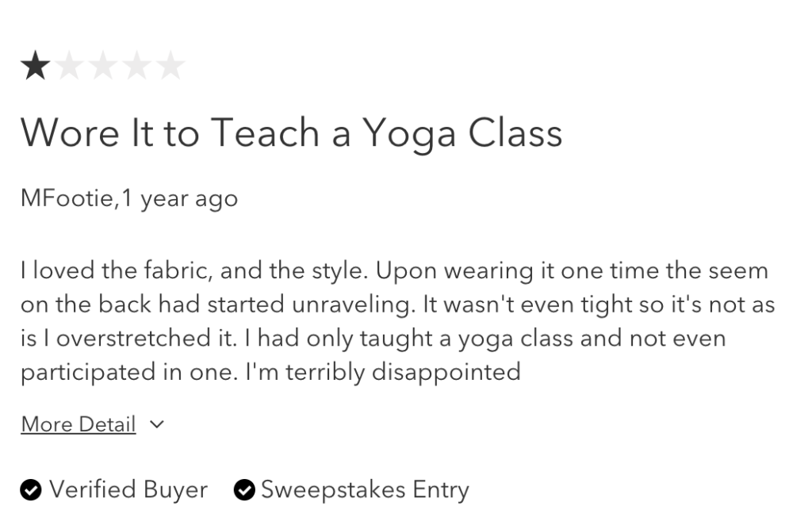Click the review title Wore It to Teach a Yoga Class
The image size is (812, 529).
tap(291, 132)
